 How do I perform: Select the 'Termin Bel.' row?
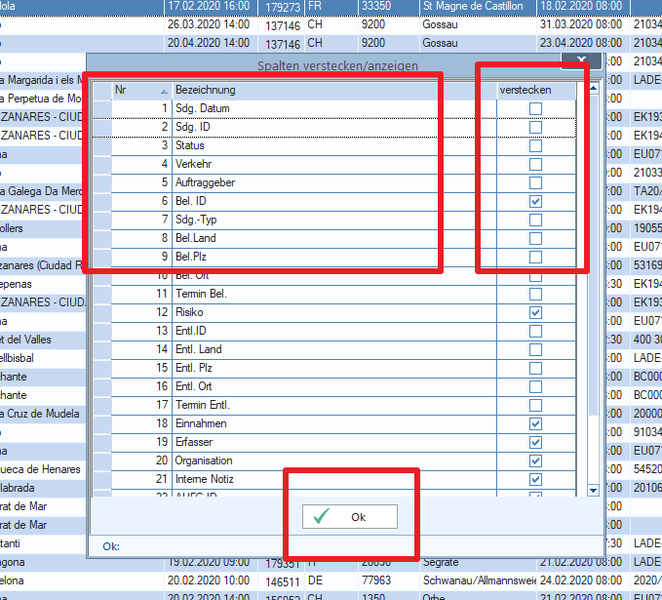pyautogui.click(x=334, y=294)
